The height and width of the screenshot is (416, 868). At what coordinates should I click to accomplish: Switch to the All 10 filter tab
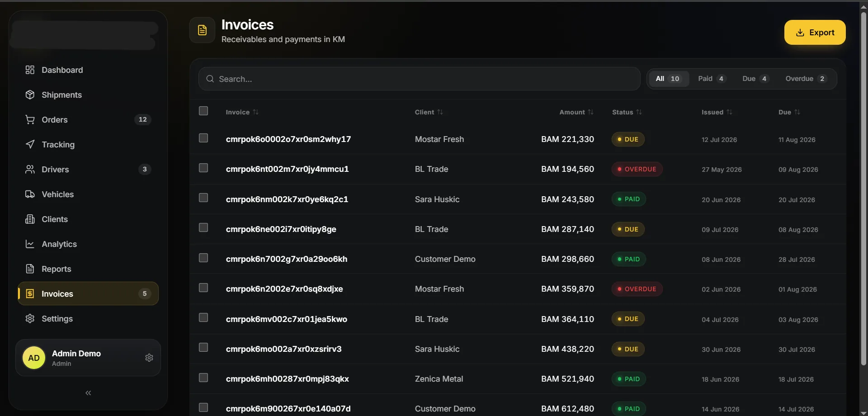(x=668, y=79)
